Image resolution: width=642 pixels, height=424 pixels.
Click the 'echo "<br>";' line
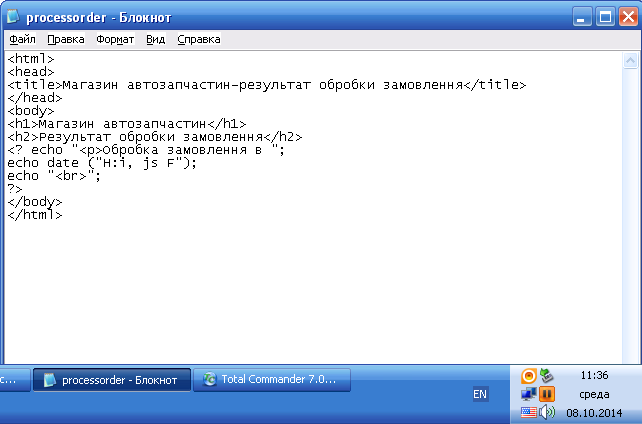(54, 176)
